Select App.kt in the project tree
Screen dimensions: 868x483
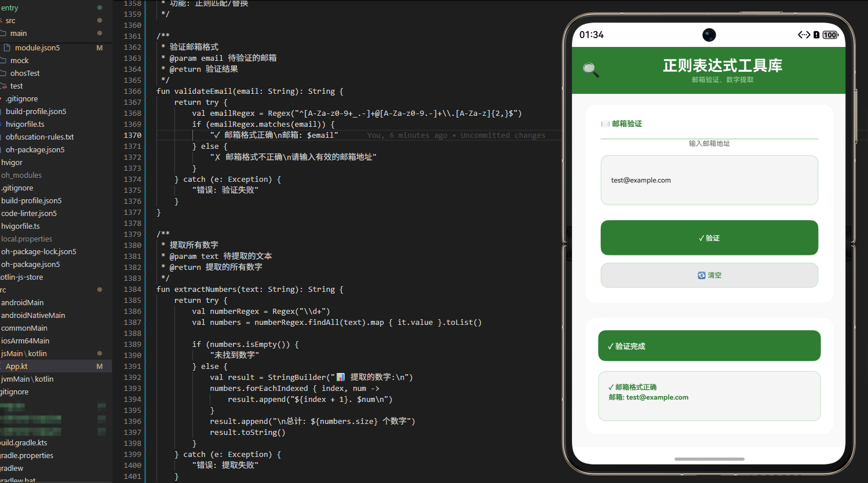[16, 366]
